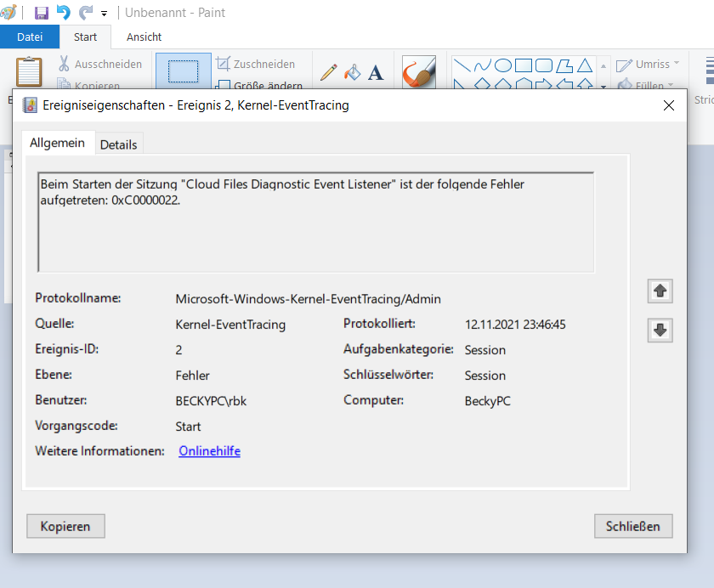Click Größe ändern in the ribbon
The image size is (714, 588).
tap(258, 84)
